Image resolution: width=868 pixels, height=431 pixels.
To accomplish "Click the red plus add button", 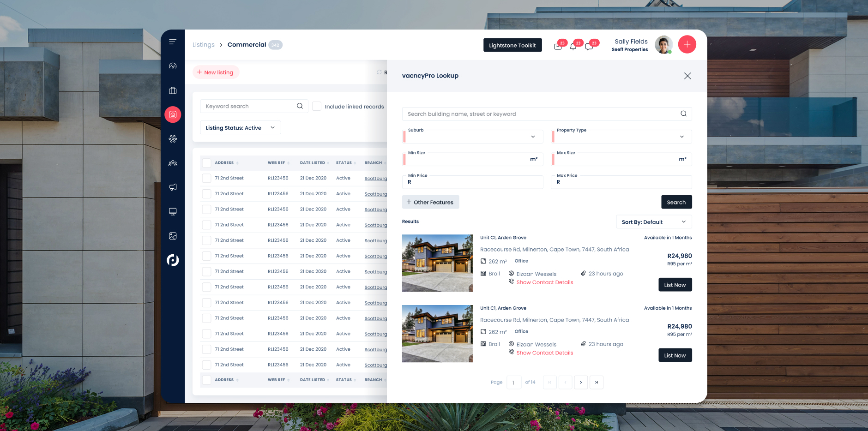I will coord(687,44).
